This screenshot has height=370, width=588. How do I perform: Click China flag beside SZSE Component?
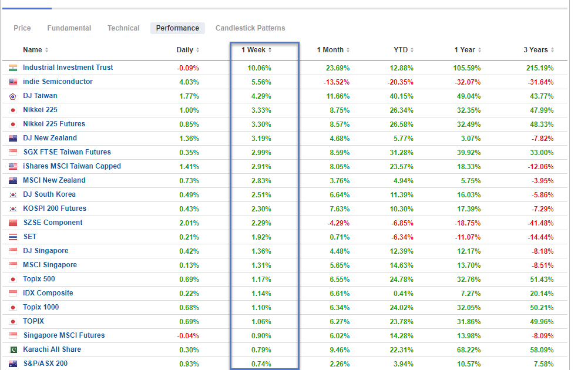(x=13, y=223)
